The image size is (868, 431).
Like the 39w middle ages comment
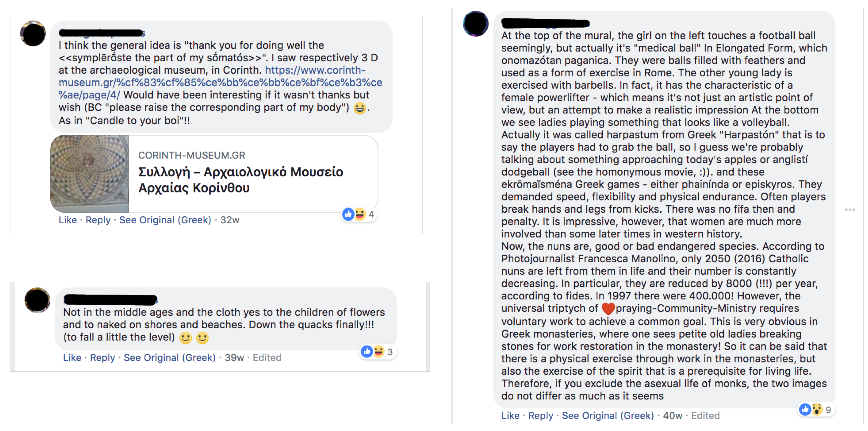(72, 358)
